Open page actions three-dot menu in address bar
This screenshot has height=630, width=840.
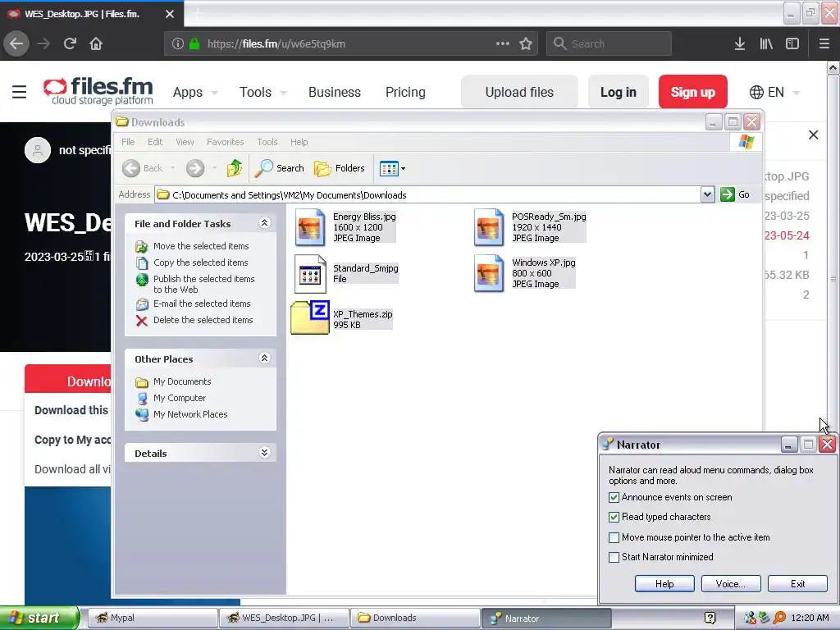tap(503, 43)
